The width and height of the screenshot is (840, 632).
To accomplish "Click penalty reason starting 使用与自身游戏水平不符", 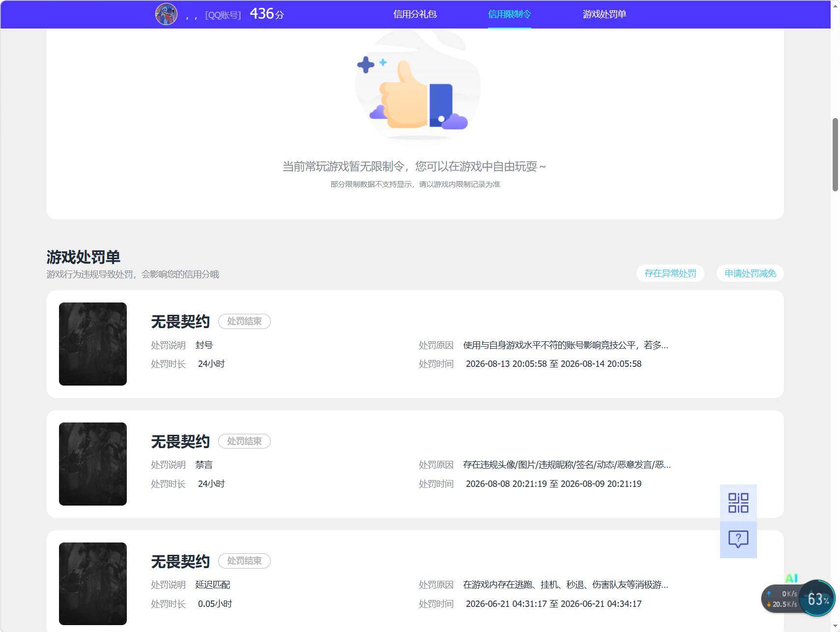I will click(x=565, y=345).
